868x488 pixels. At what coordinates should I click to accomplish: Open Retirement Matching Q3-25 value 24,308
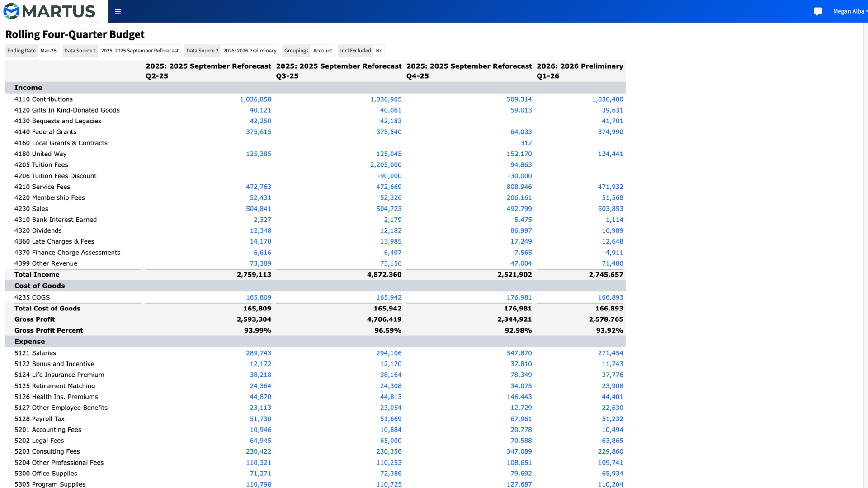click(x=391, y=386)
